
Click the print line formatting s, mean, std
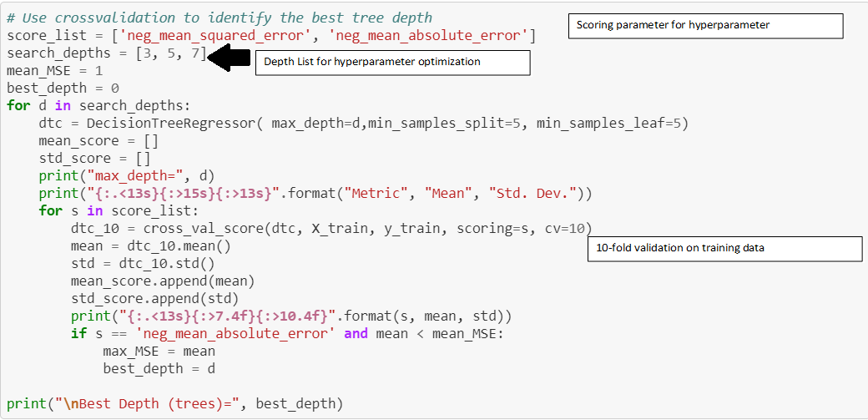tap(291, 316)
